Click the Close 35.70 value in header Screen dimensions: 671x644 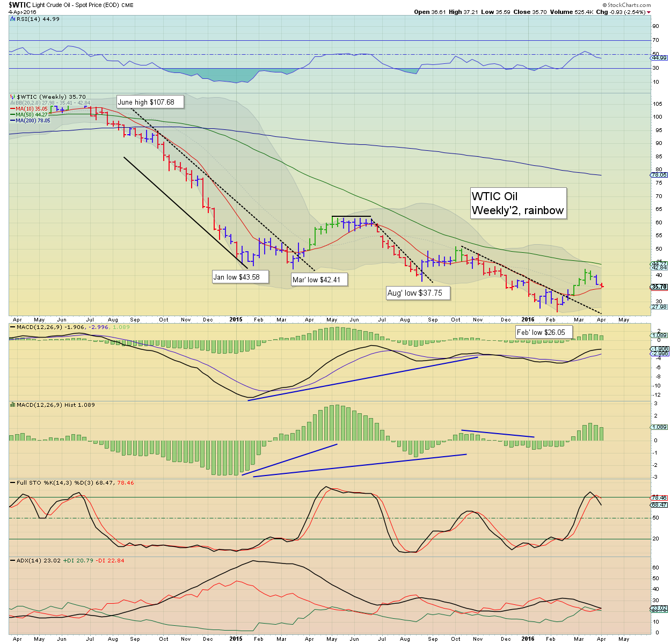pos(530,12)
